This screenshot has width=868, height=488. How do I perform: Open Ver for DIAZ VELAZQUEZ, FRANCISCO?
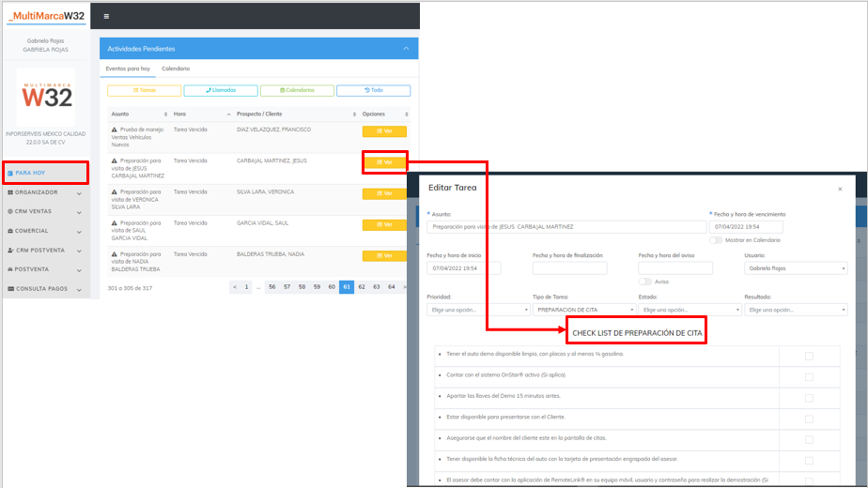click(x=385, y=131)
